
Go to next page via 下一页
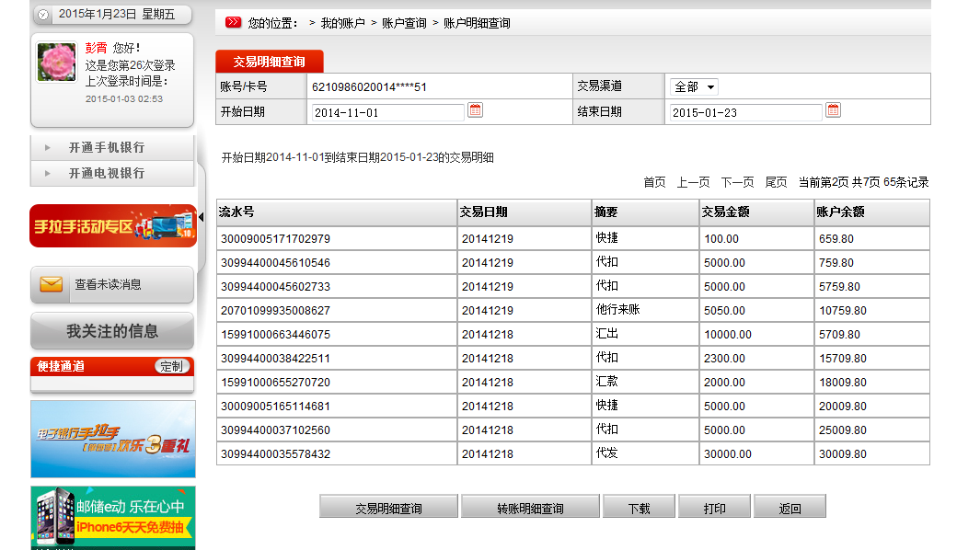737,182
